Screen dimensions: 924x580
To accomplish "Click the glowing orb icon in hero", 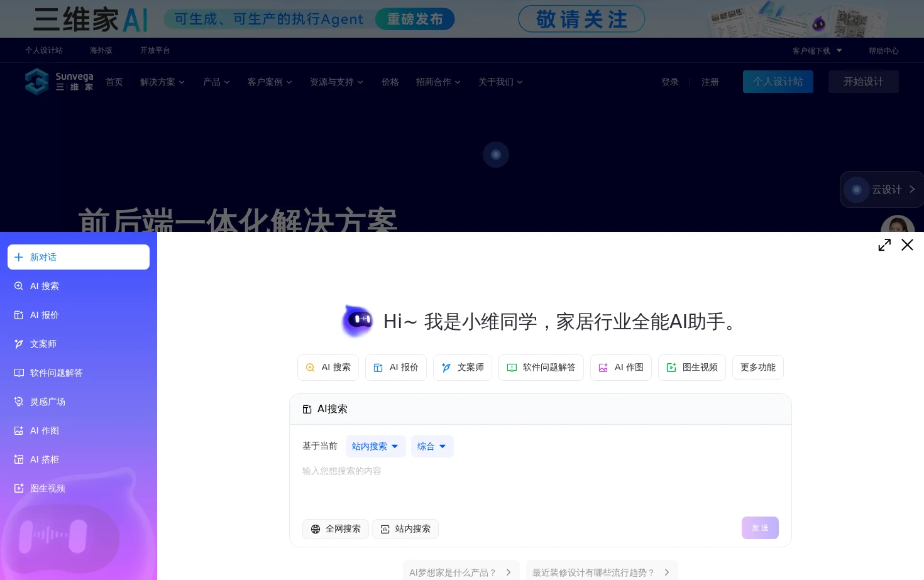I will (x=496, y=155).
